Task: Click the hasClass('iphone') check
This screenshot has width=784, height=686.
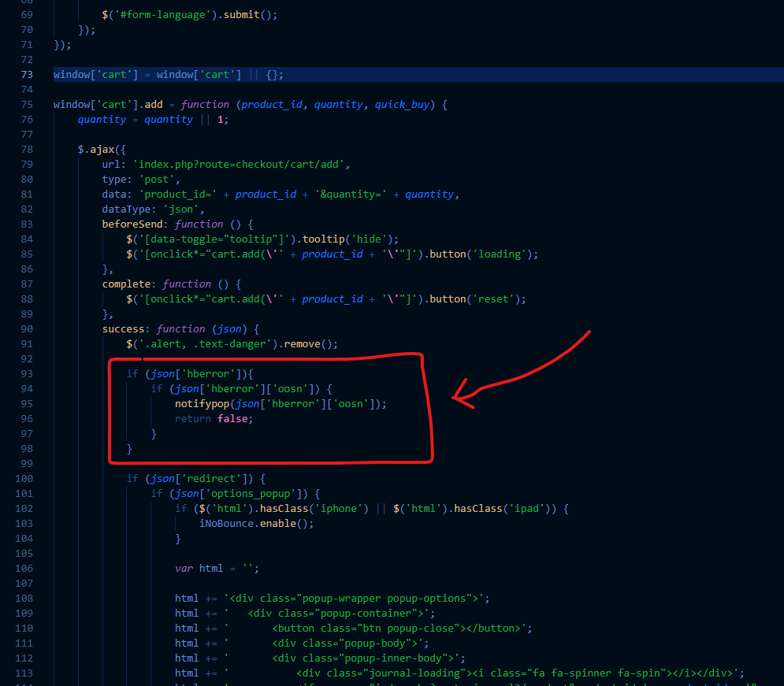Action: point(314,509)
